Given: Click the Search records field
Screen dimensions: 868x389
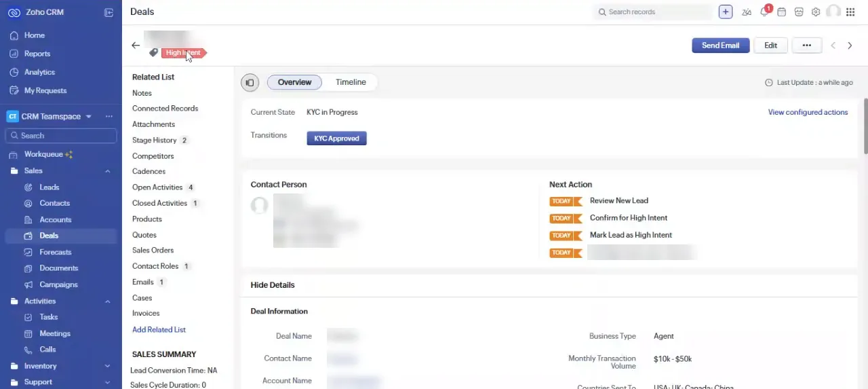Looking at the screenshot, I should pos(653,12).
